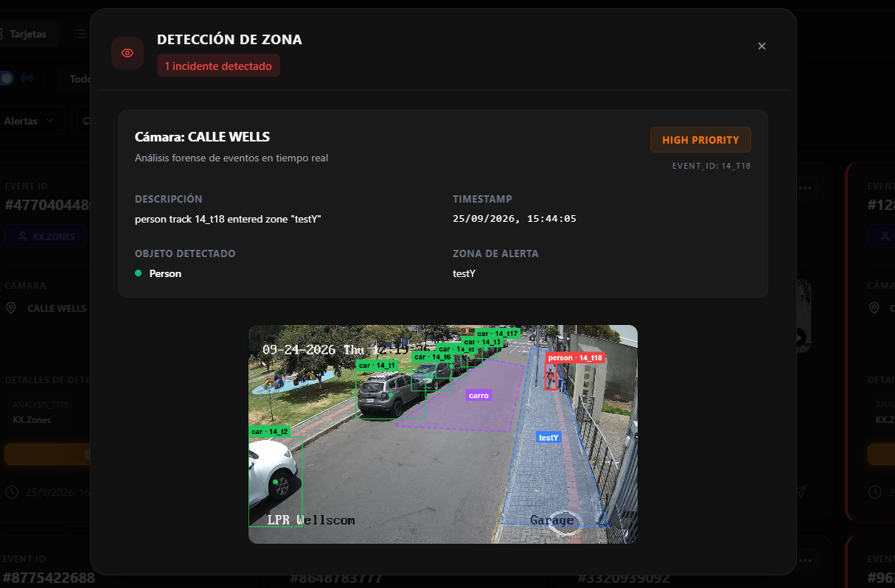Click the location pin icon on card #12
Image resolution: width=895 pixels, height=588 pixels.
pos(874,308)
